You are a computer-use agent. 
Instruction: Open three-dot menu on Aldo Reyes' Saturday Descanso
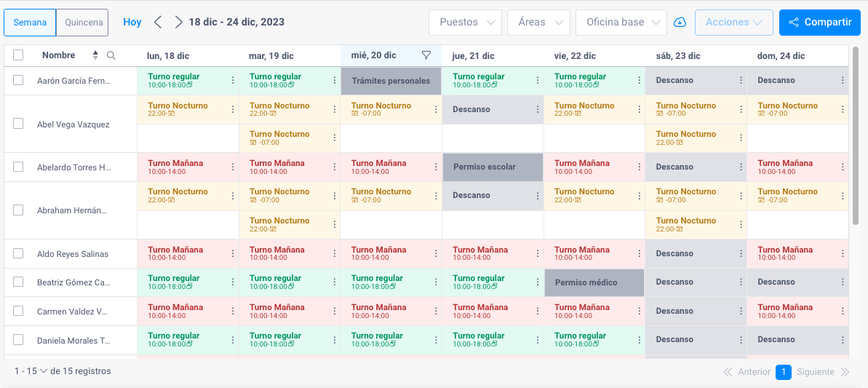click(x=741, y=253)
